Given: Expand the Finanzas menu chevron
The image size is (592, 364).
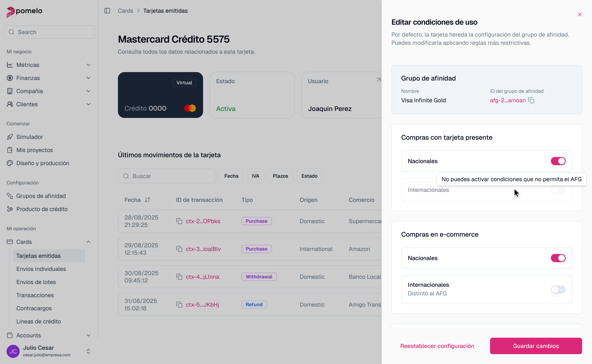Looking at the screenshot, I should tap(88, 78).
